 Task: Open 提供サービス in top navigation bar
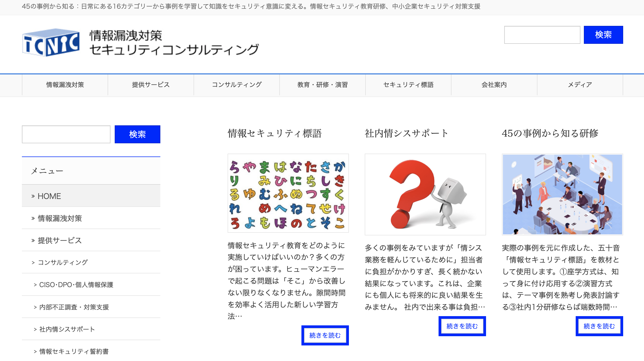click(151, 85)
